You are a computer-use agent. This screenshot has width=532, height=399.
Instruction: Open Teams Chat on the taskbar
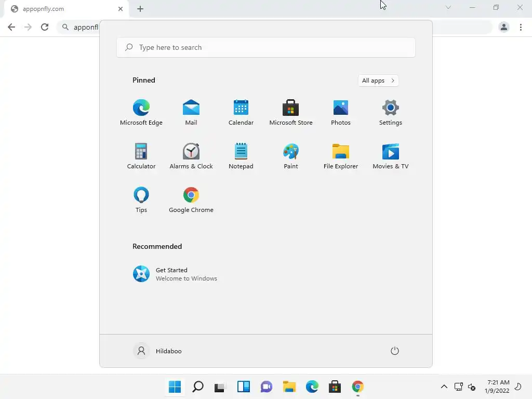pos(267,387)
